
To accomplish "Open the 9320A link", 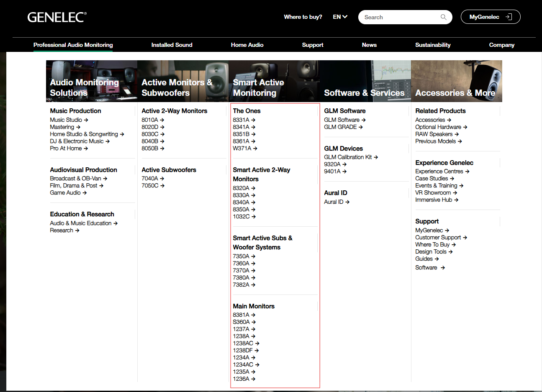I will coord(335,164).
